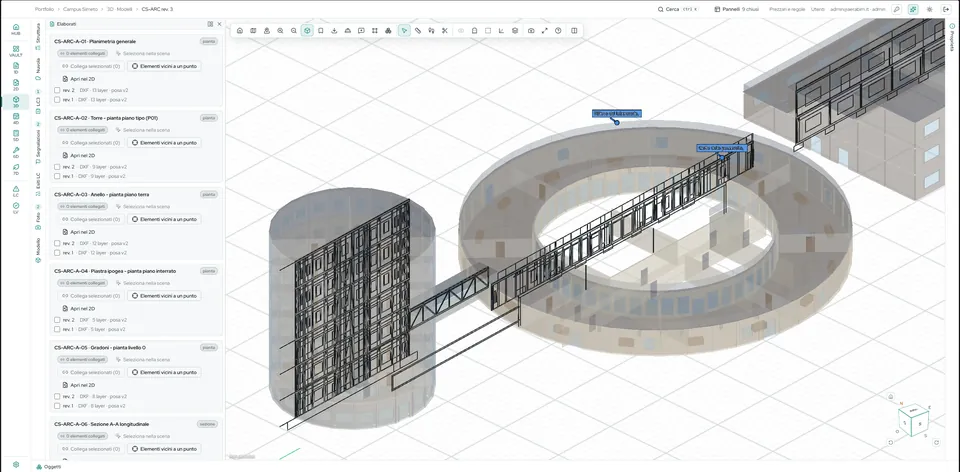This screenshot has height=472, width=960.
Task: Toggle the active 3D cube view tool
Action: [307, 31]
